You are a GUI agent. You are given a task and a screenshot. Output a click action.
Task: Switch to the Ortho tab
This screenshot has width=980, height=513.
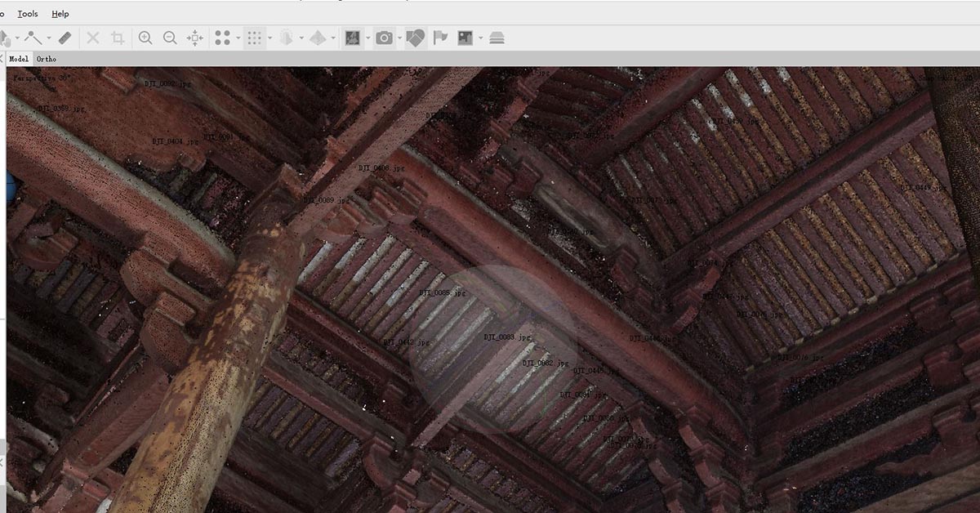46,58
